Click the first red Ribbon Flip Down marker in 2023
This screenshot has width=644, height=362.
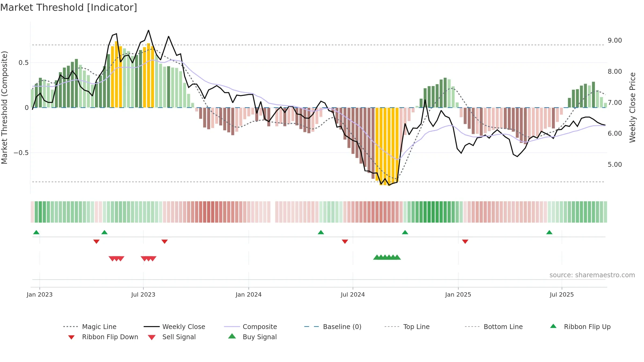[x=96, y=242]
